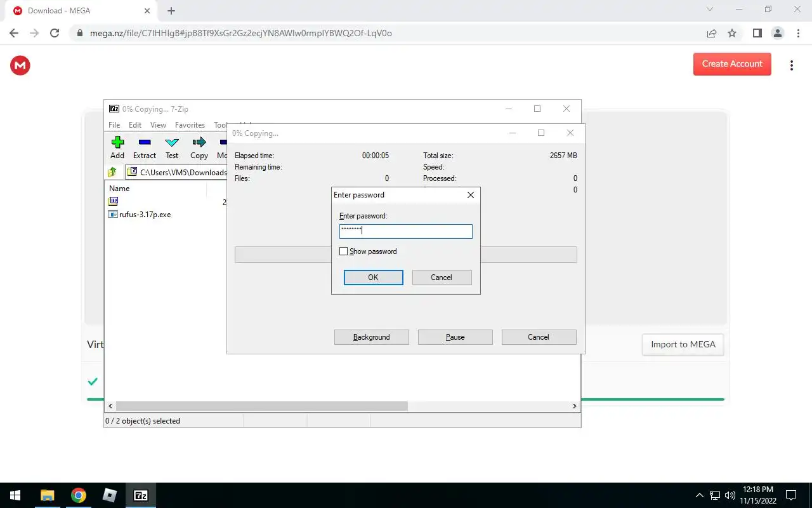
Task: Click the Background button in copying dialog
Action: [372, 337]
